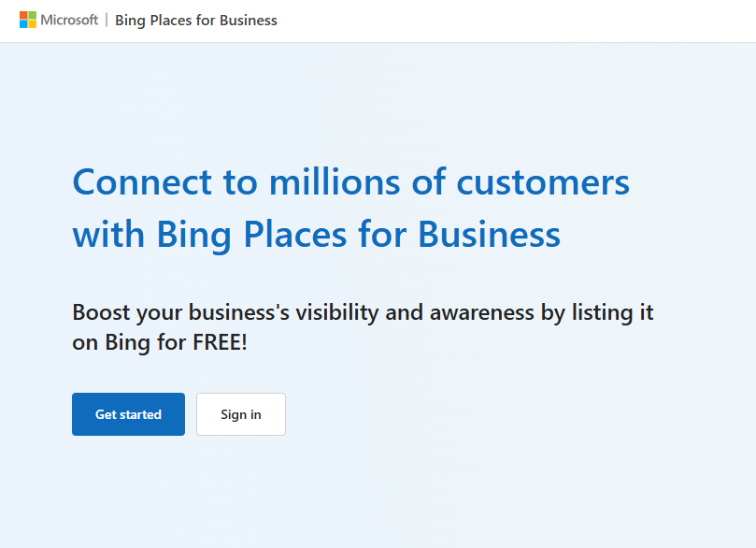
Task: Click the word "awareness" in the subheading
Action: [x=482, y=312]
